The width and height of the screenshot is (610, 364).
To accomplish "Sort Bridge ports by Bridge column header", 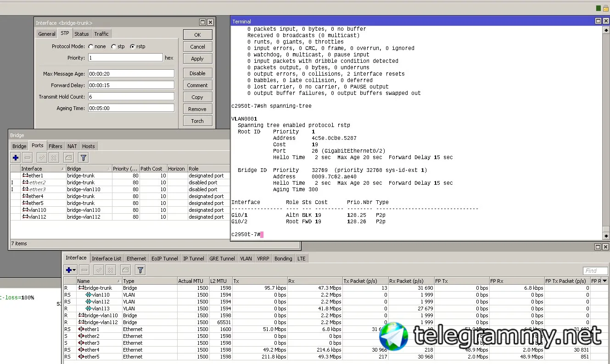I will tap(89, 169).
